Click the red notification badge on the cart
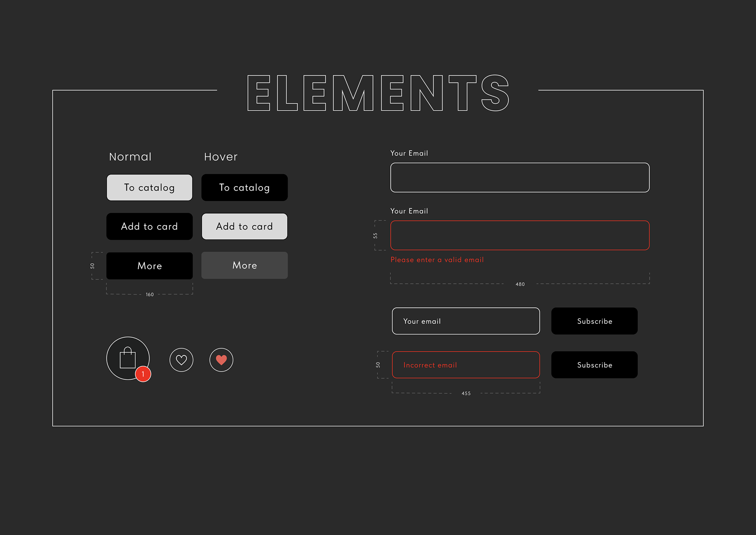The image size is (756, 535). 143,374
